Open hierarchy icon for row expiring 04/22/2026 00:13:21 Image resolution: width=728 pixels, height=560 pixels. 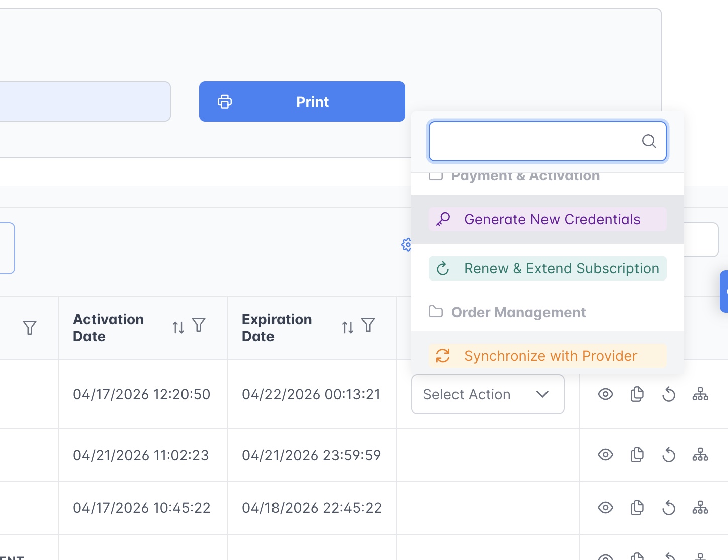700,394
